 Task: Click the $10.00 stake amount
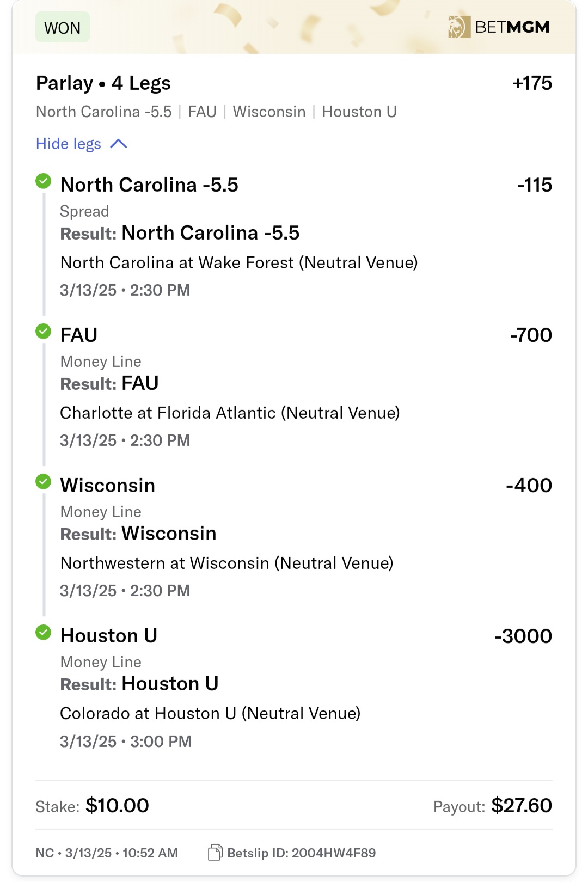pos(117,805)
